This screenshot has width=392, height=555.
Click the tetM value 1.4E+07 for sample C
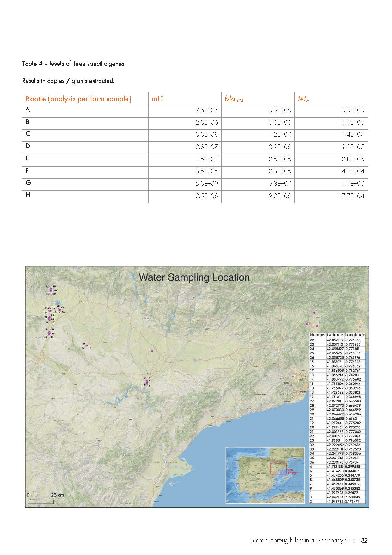click(x=353, y=134)
